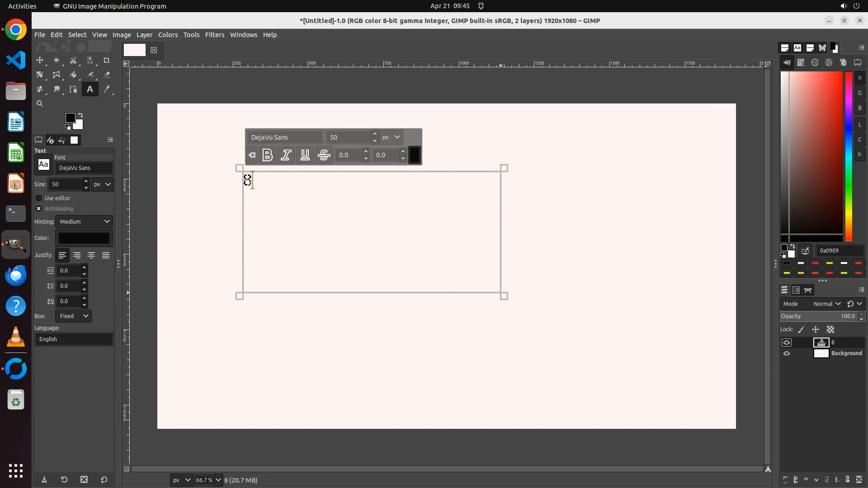This screenshot has width=868, height=488.
Task: Select the Eraser tool
Action: click(107, 75)
